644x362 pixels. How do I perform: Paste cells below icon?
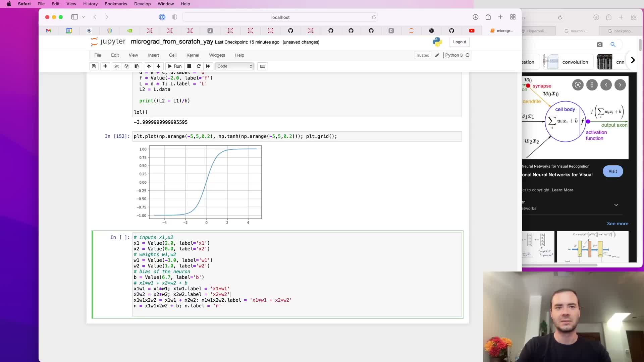pos(137,66)
